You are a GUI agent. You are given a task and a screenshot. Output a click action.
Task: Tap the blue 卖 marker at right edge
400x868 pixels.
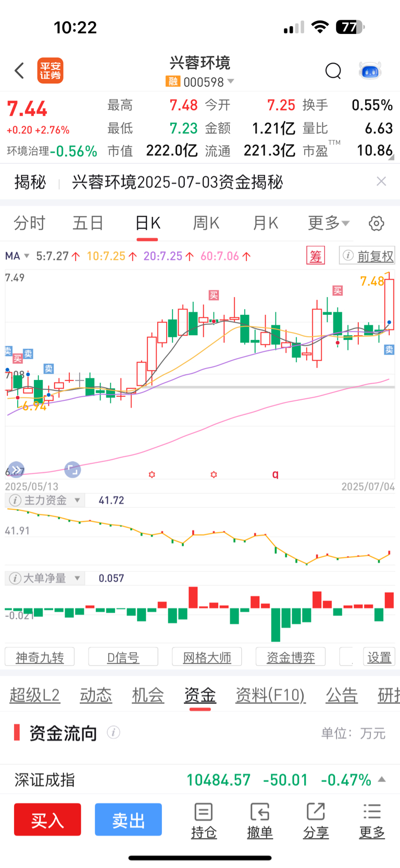389,350
